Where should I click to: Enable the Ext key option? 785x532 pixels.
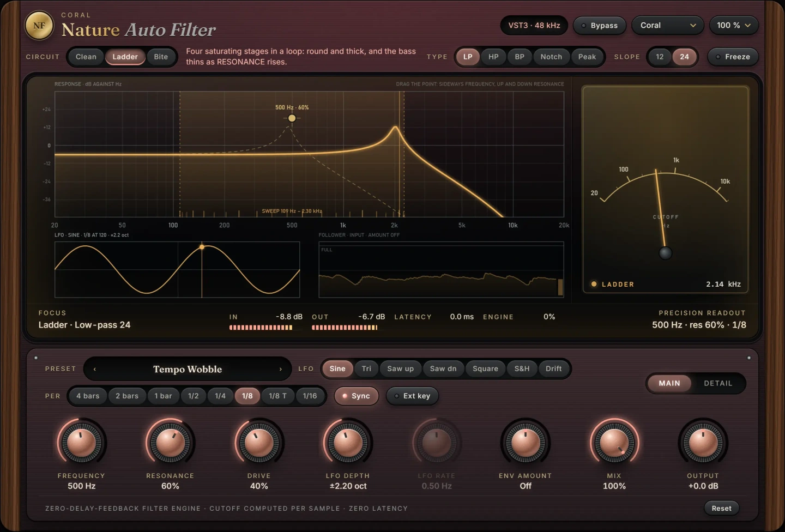click(x=412, y=396)
